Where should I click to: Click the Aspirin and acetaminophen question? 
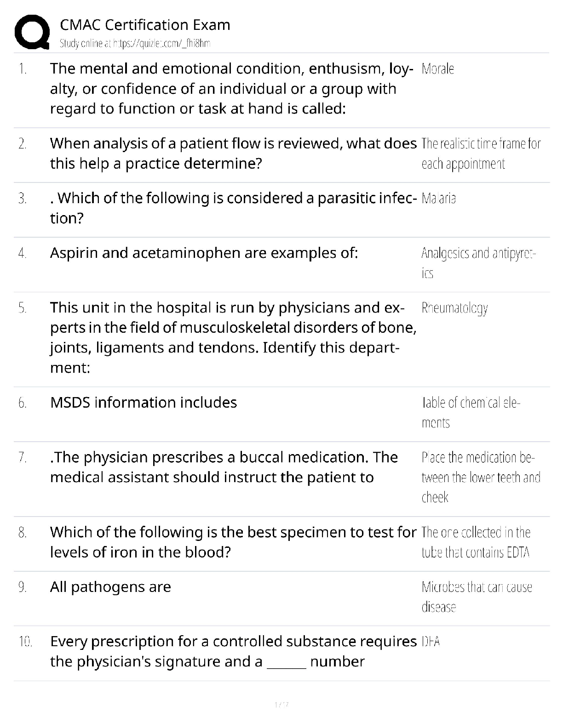[x=204, y=253]
